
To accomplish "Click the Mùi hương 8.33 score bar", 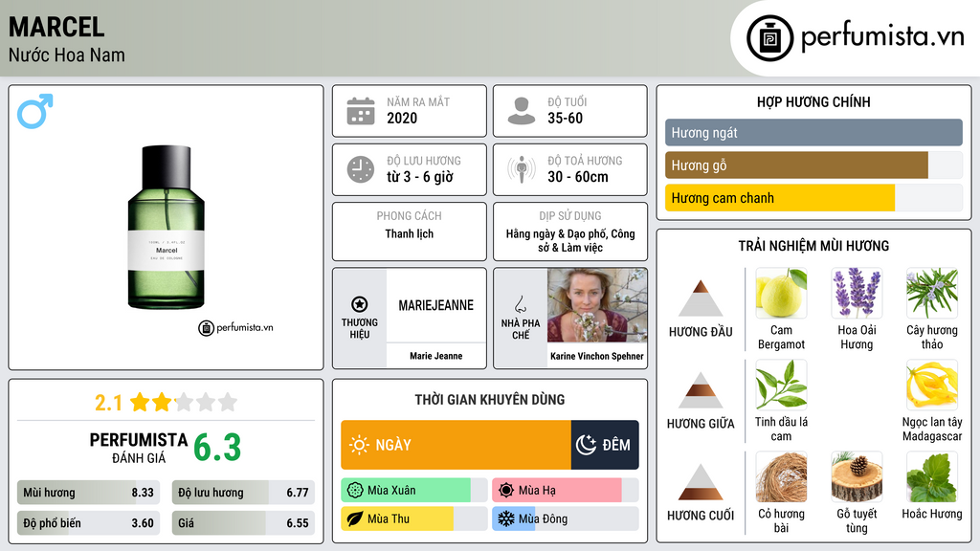I will click(88, 493).
